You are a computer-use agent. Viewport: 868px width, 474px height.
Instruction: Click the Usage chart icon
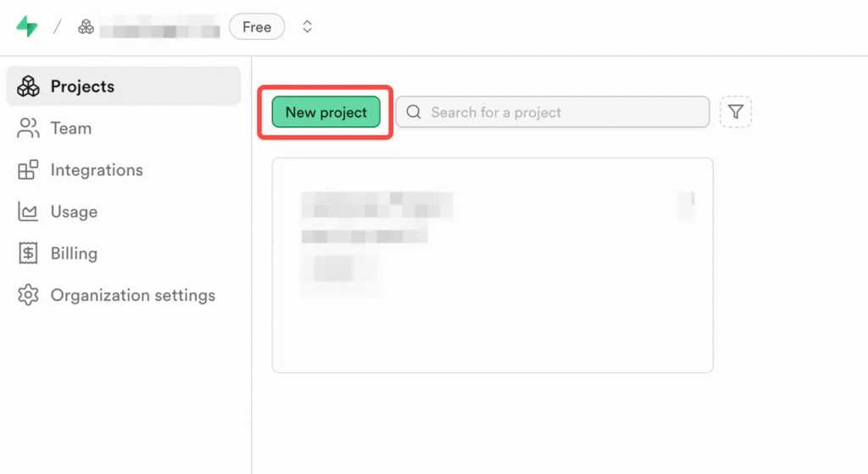(x=28, y=212)
